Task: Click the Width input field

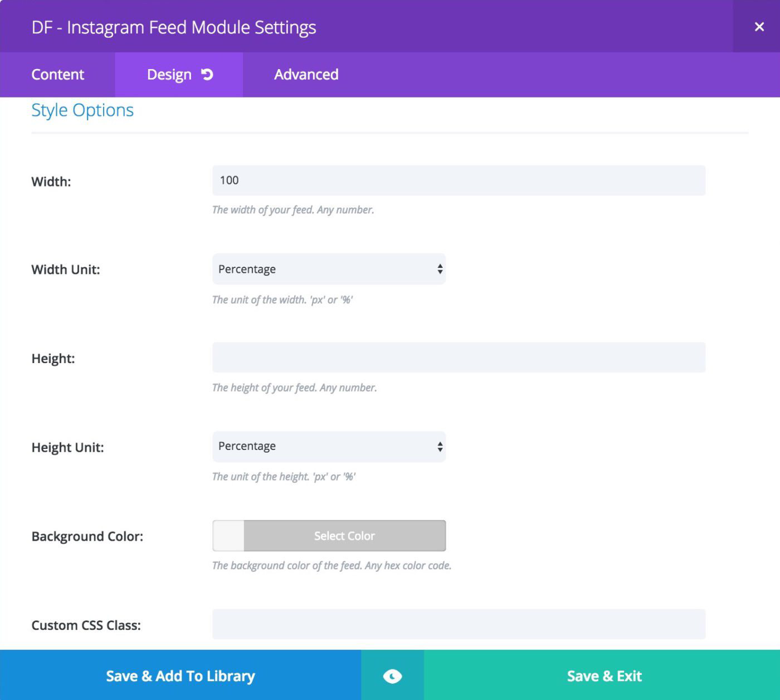Action: 459,180
